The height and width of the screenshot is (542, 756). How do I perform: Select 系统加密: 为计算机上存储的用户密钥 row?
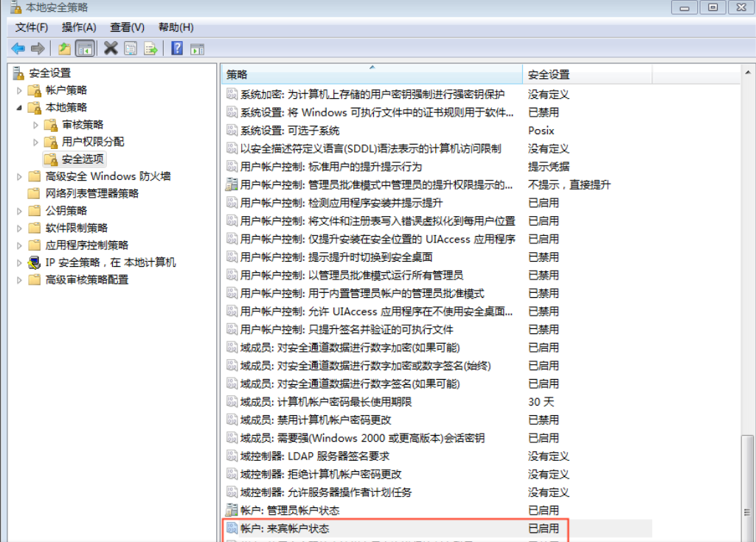pyautogui.click(x=437, y=94)
